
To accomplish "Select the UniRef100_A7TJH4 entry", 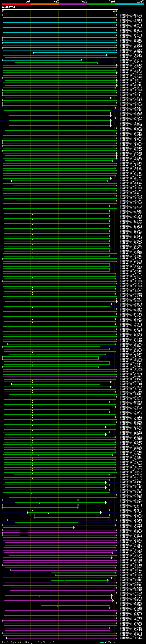I will pos(131,384).
